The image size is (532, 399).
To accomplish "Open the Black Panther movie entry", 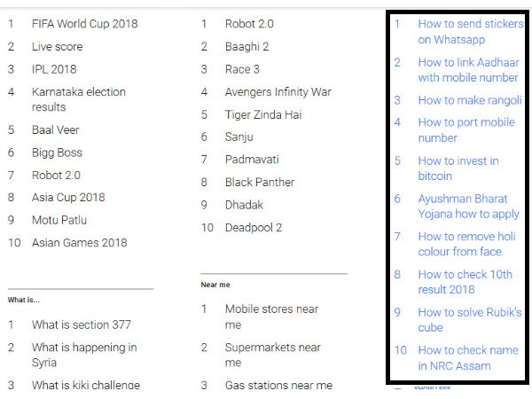I will [x=260, y=182].
